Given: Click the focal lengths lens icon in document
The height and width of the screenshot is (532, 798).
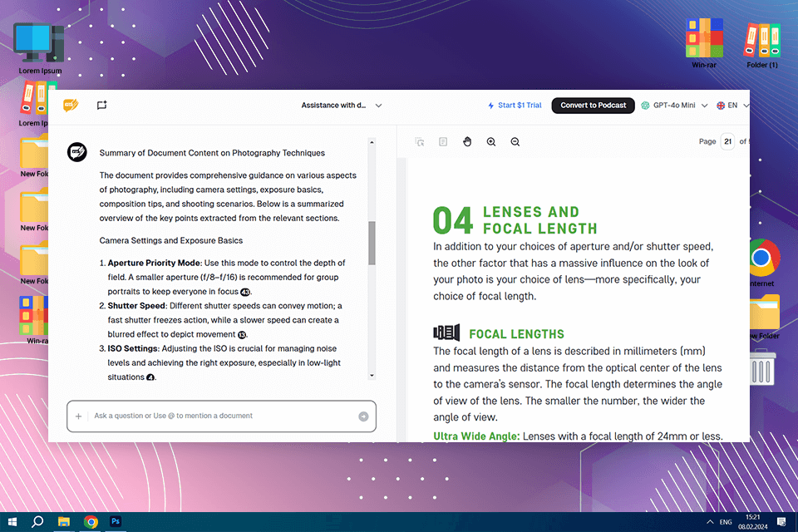Looking at the screenshot, I should [x=446, y=332].
